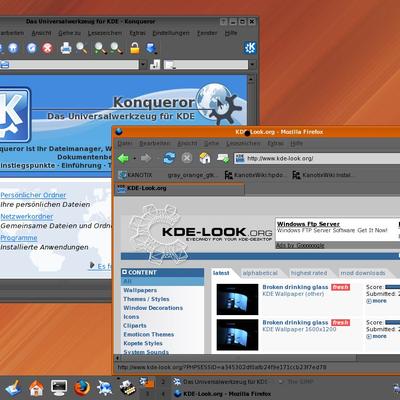400x400 pixels.
Task: Open Firefox back history dropdown arrow
Action: pyautogui.click(x=134, y=158)
